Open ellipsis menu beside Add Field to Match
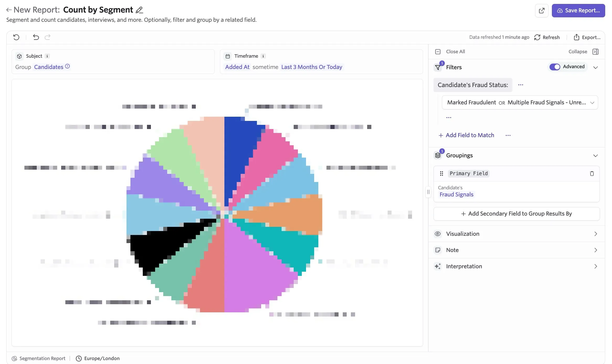The height and width of the screenshot is (364, 612). pyautogui.click(x=508, y=135)
